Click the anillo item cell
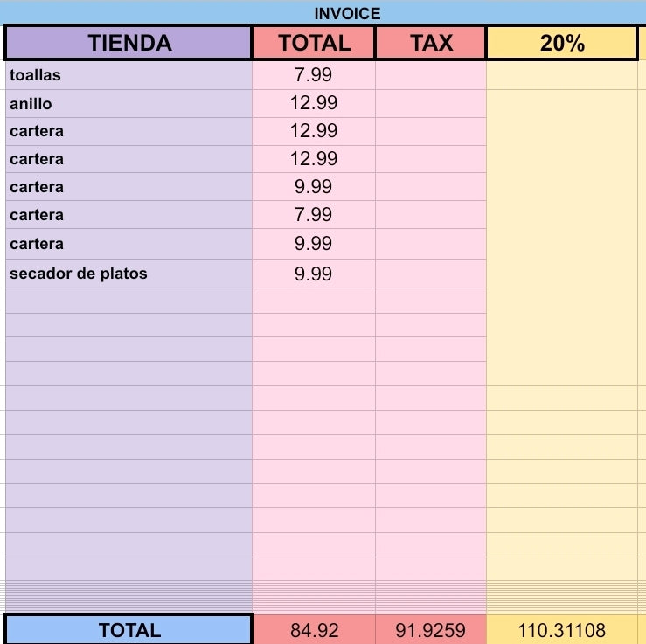Image resolution: width=646 pixels, height=644 pixels. (x=129, y=103)
